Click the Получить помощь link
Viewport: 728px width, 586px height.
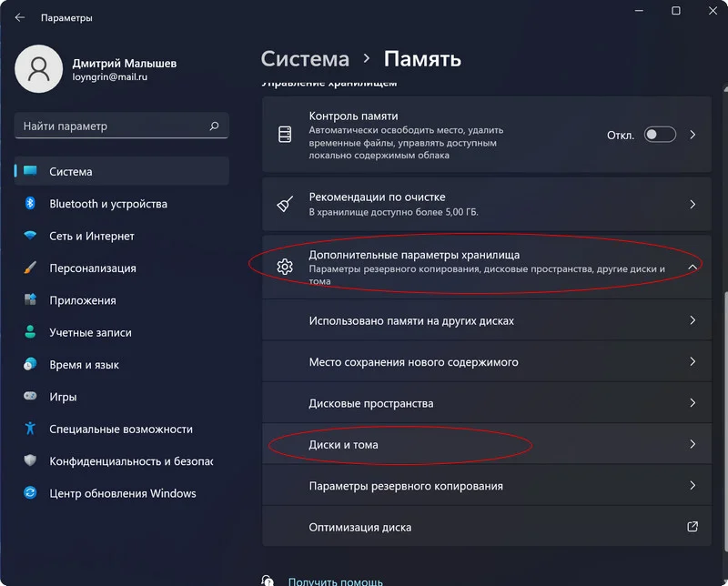[x=335, y=581]
